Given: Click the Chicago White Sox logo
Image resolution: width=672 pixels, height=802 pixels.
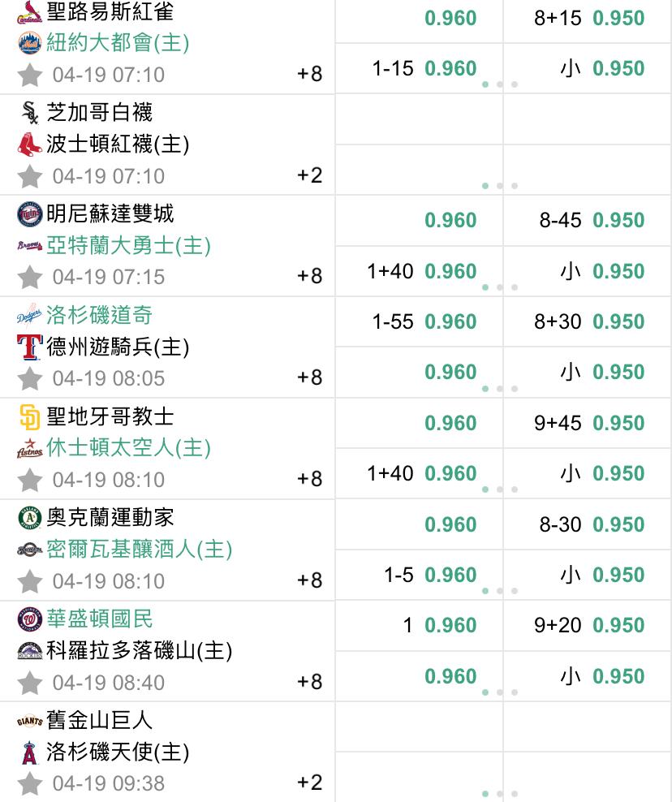Looking at the screenshot, I should coord(30,113).
